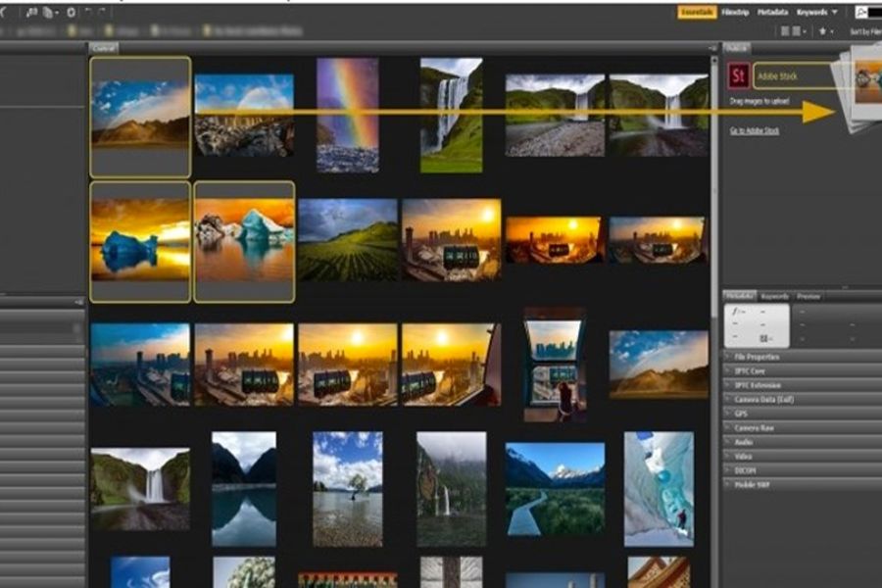
Task: Switch to the Keywords panel tab
Action: [x=775, y=296]
